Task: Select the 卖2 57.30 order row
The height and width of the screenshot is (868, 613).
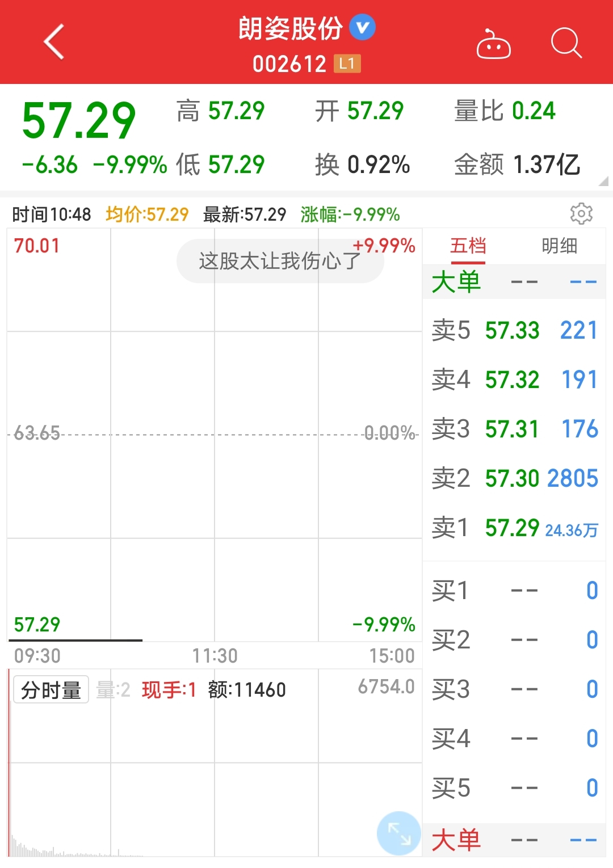Action: [x=514, y=478]
